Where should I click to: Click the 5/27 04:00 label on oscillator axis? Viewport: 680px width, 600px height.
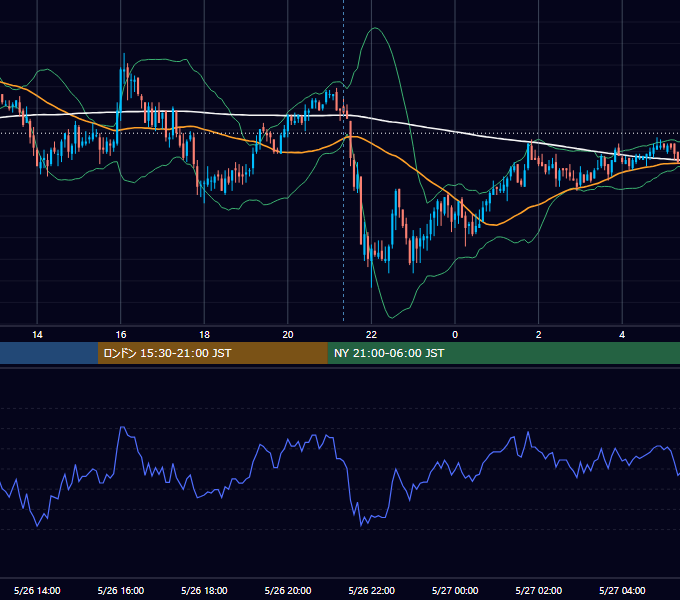tap(622, 590)
